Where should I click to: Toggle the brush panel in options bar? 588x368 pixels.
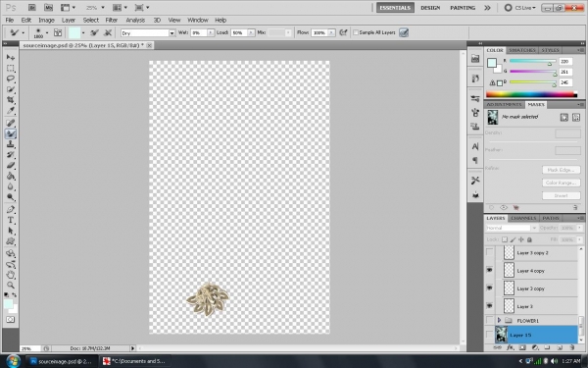click(58, 32)
